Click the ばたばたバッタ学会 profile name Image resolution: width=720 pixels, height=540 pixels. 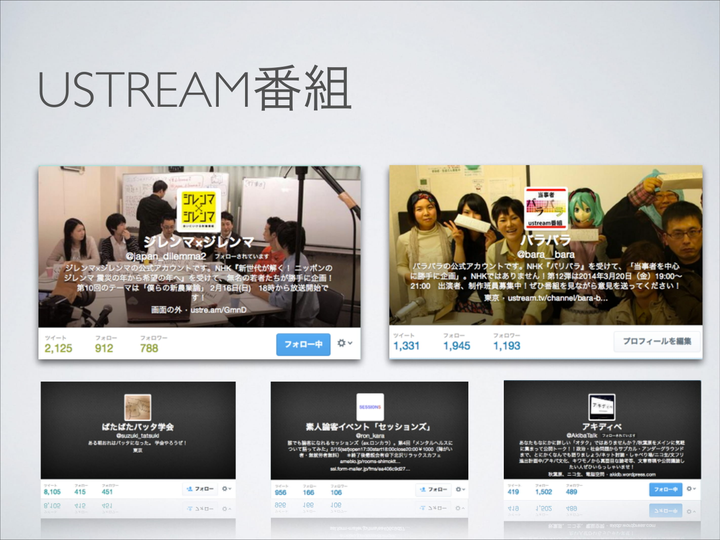pos(138,427)
